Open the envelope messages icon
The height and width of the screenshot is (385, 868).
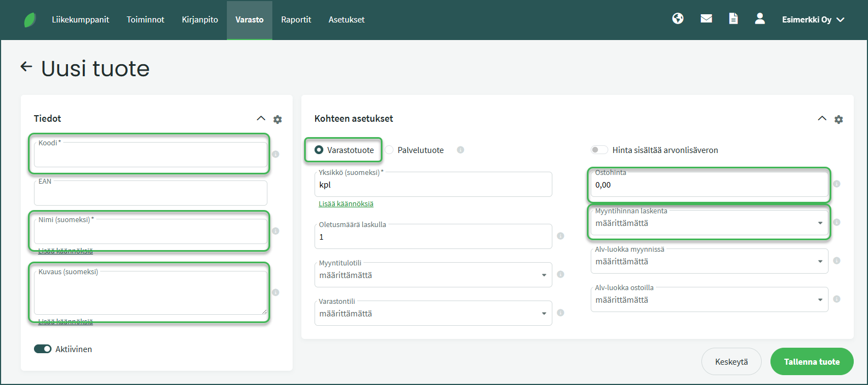(706, 19)
